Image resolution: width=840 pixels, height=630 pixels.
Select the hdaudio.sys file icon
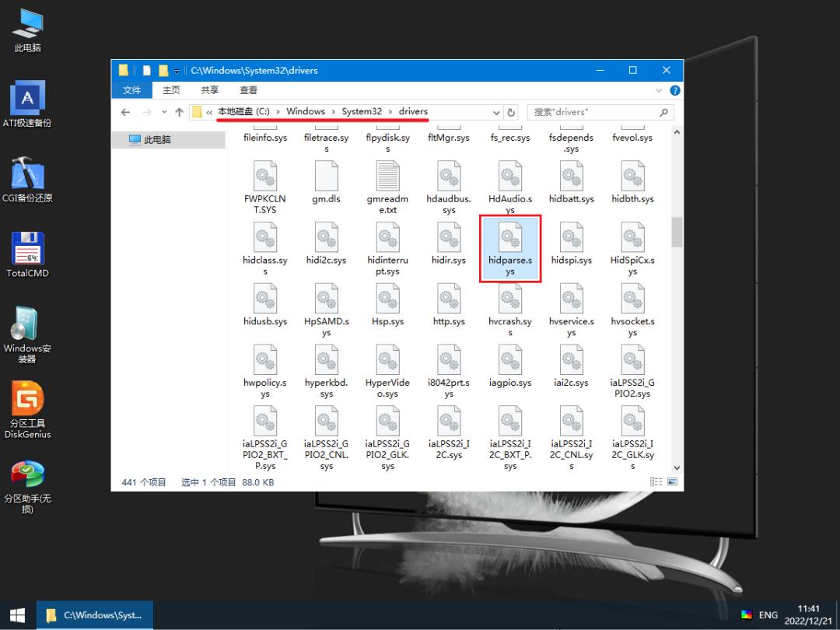[x=449, y=177]
